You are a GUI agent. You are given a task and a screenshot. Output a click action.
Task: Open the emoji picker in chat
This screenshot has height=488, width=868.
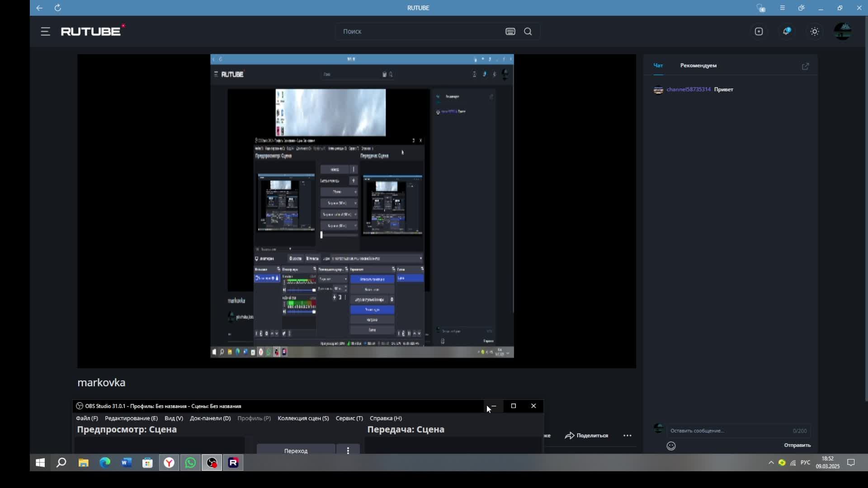[x=671, y=446]
